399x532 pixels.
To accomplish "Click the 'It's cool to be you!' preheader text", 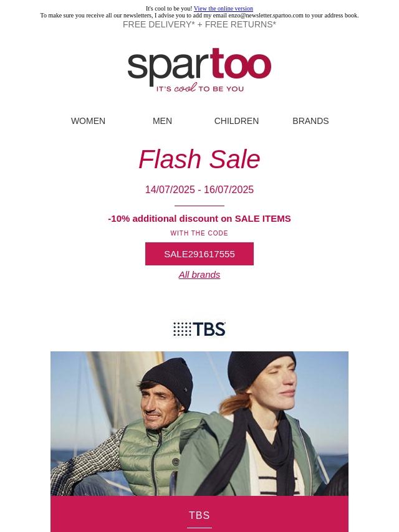I will [x=169, y=9].
